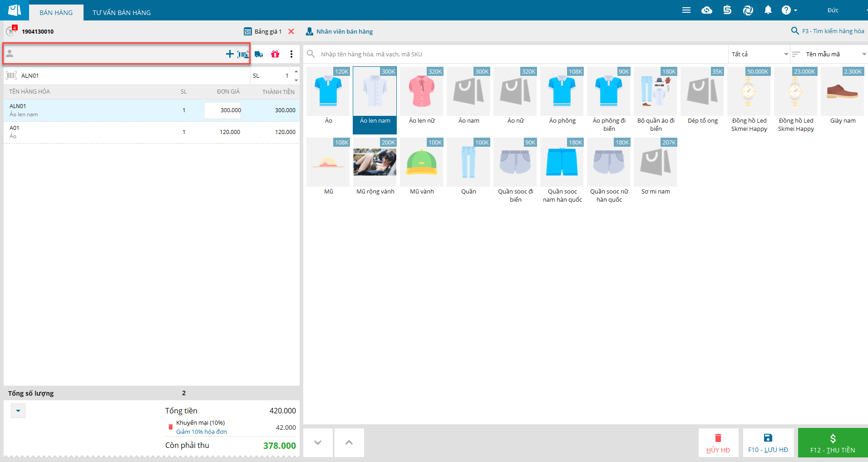Viewport: 868px width, 462px height.
Task: Delete the Khuyến mại 10% promotion
Action: (171, 427)
